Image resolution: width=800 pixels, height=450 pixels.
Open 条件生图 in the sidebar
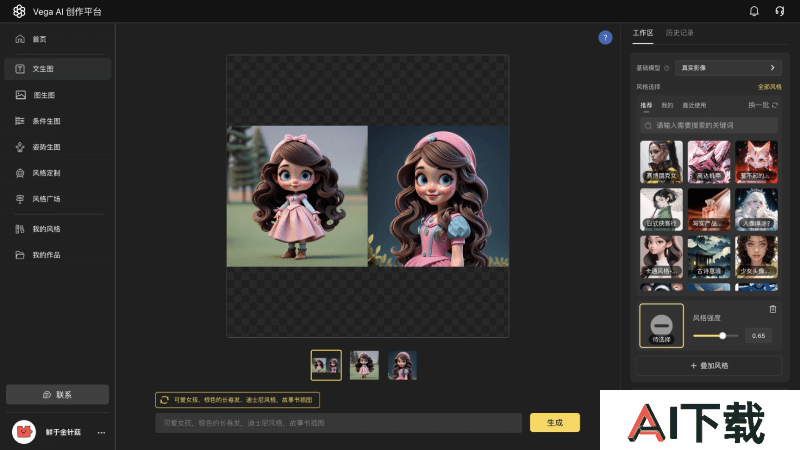tap(57, 121)
